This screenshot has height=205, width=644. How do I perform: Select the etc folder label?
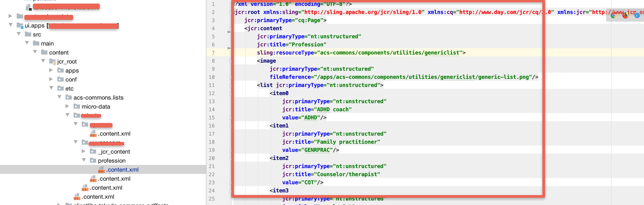coord(70,89)
